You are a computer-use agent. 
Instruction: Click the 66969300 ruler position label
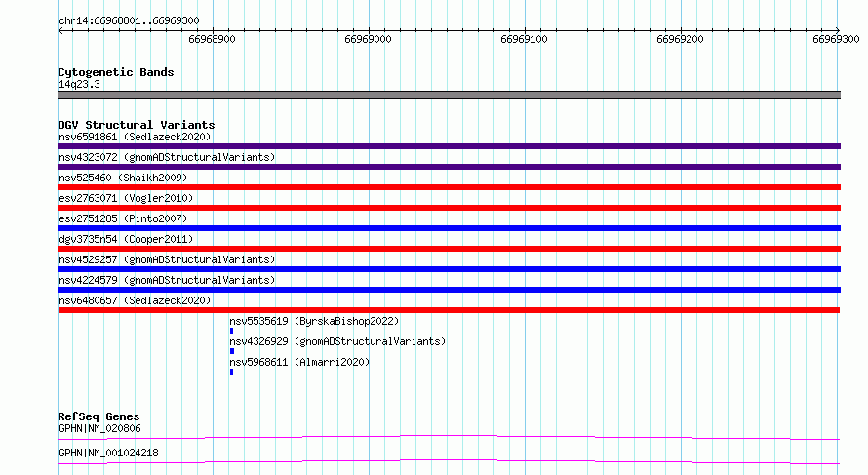[836, 39]
